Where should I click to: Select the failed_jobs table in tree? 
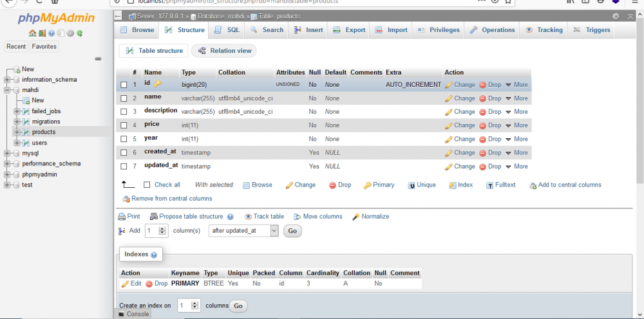tap(46, 111)
